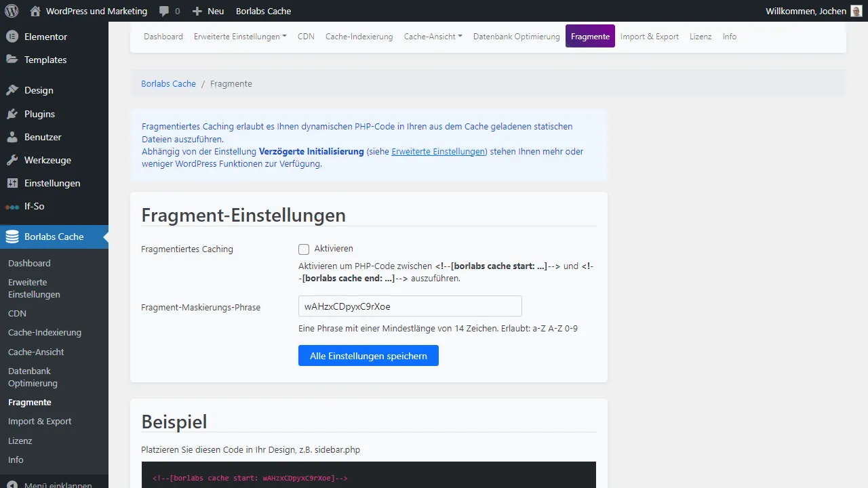Click the code line with borlabs cache start

click(x=250, y=479)
